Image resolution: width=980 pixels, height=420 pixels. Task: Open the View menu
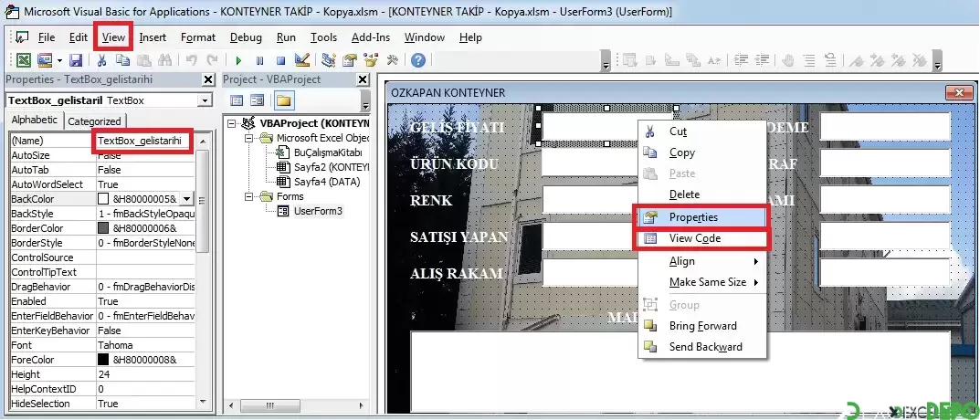[x=114, y=37]
